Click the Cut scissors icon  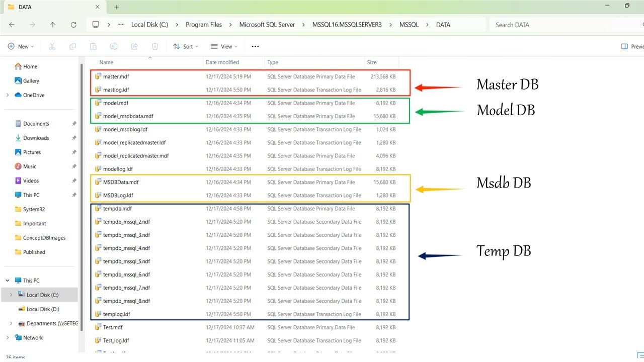pos(52,46)
